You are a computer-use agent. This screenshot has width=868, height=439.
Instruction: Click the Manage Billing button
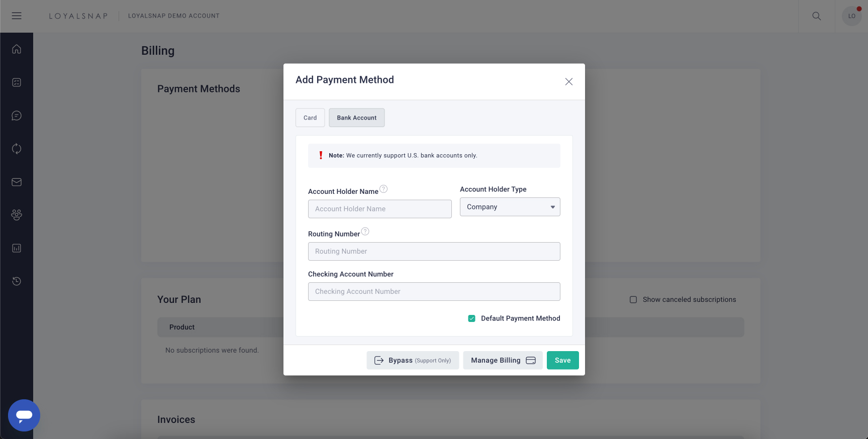[503, 361]
